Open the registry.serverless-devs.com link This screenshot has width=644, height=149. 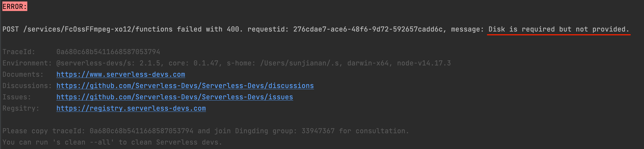click(x=131, y=108)
